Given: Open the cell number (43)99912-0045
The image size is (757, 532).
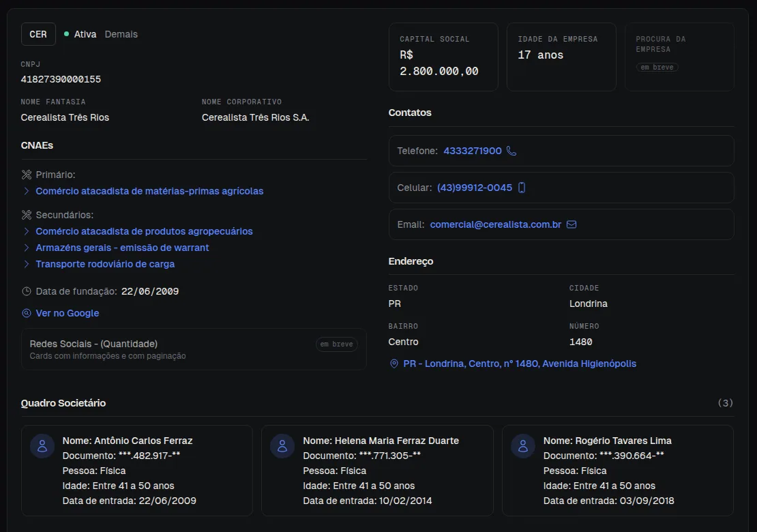Looking at the screenshot, I should click(475, 188).
